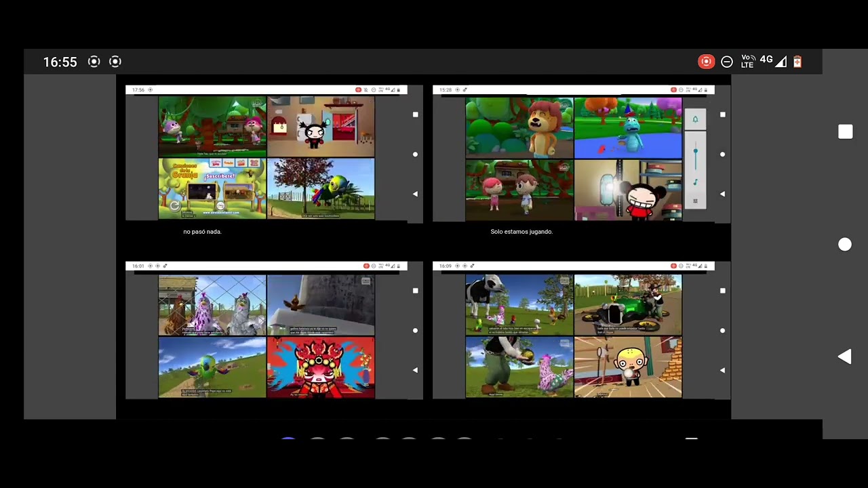The height and width of the screenshot is (488, 868).
Task: Click the red record icon in the 16:09 status bar
Action: [673, 266]
